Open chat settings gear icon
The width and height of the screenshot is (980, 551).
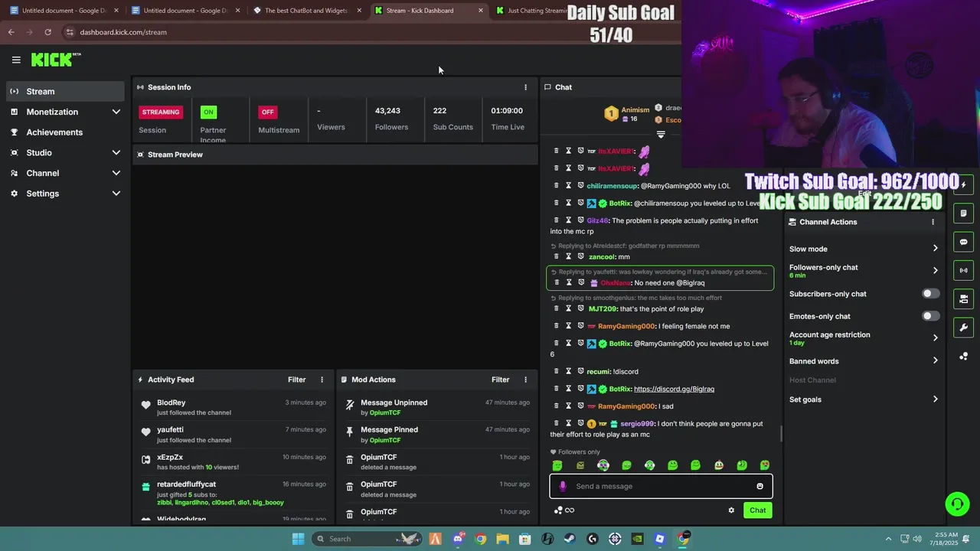pyautogui.click(x=731, y=510)
